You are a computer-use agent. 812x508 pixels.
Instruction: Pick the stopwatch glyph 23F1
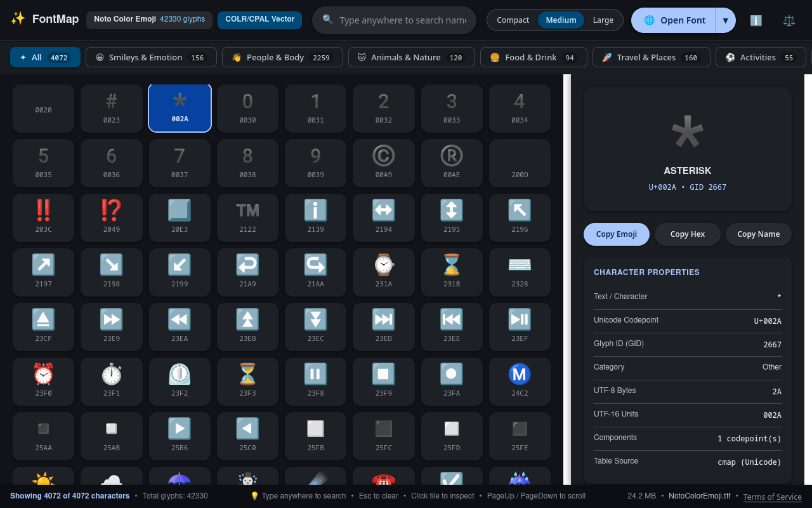(112, 382)
